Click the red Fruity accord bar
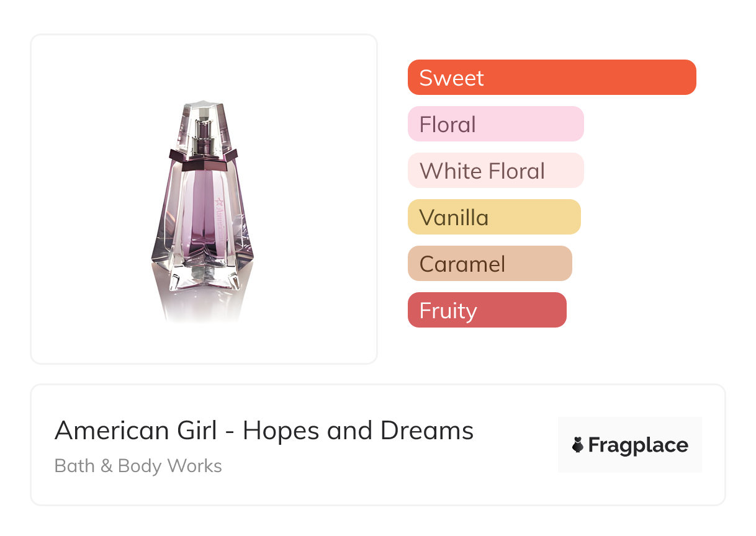The height and width of the screenshot is (536, 756). [x=487, y=310]
